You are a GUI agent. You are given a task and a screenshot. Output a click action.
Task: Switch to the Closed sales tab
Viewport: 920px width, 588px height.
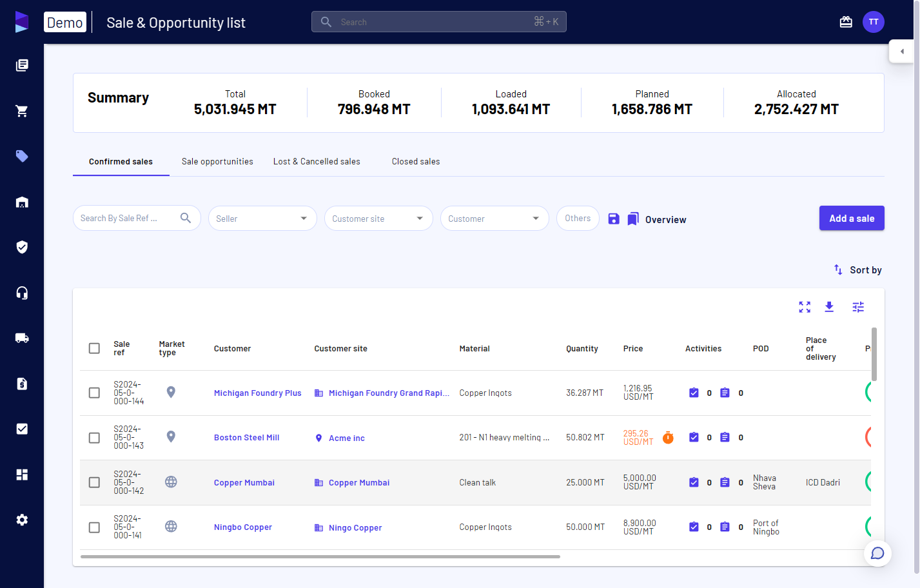(416, 162)
